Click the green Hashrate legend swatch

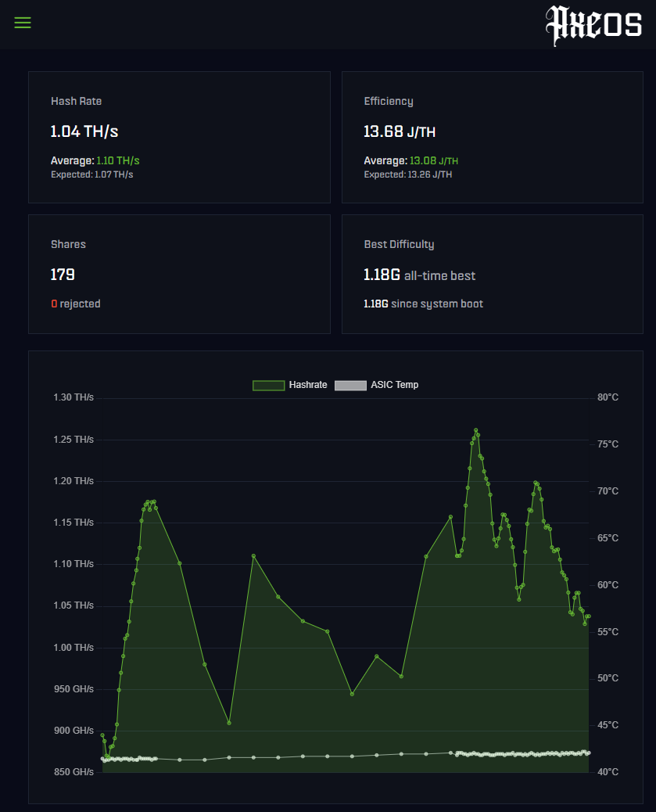(268, 385)
